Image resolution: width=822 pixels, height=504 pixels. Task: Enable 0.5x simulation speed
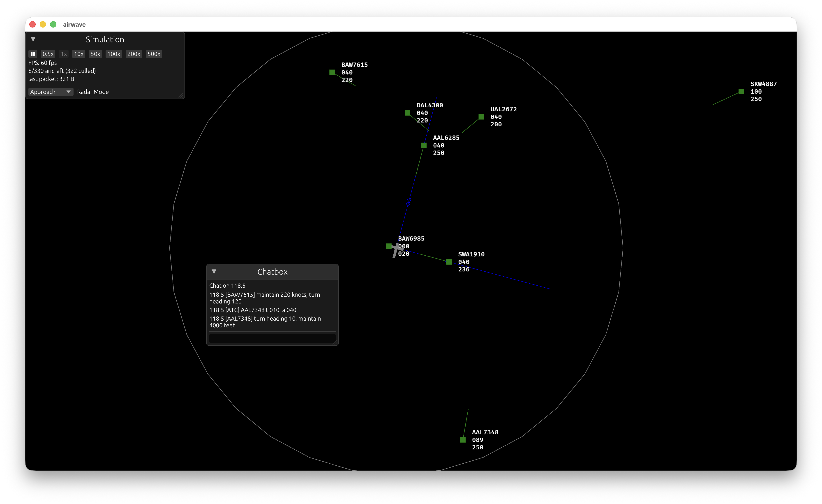click(x=48, y=54)
